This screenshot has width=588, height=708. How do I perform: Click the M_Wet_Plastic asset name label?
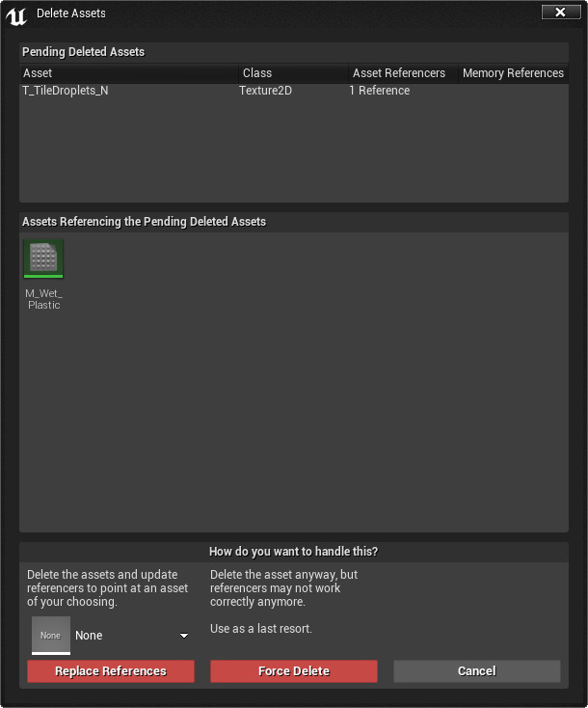point(43,299)
